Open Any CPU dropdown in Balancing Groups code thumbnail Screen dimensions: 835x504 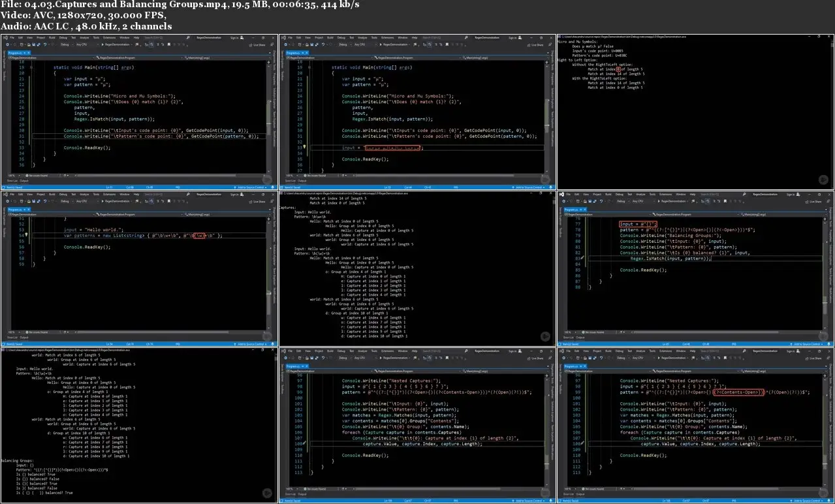click(x=638, y=202)
